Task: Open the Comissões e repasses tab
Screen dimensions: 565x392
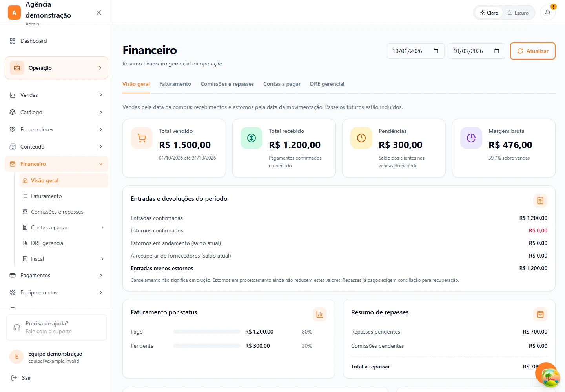Action: [227, 84]
